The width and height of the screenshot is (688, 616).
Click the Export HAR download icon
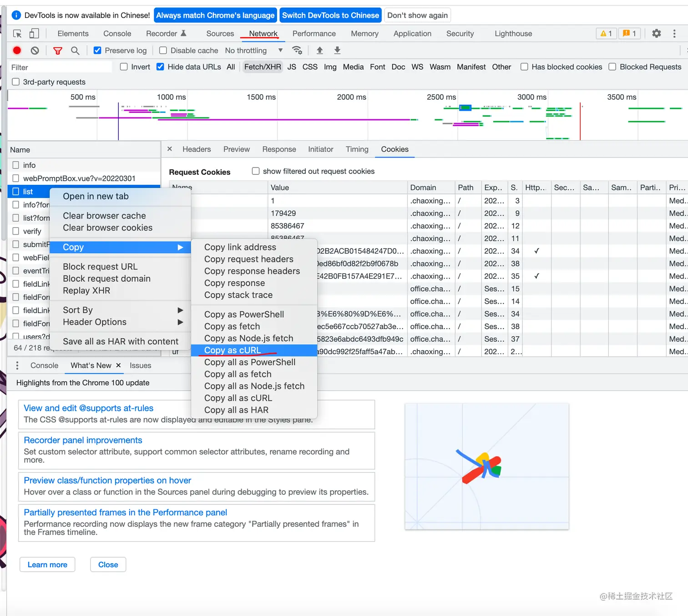point(337,50)
